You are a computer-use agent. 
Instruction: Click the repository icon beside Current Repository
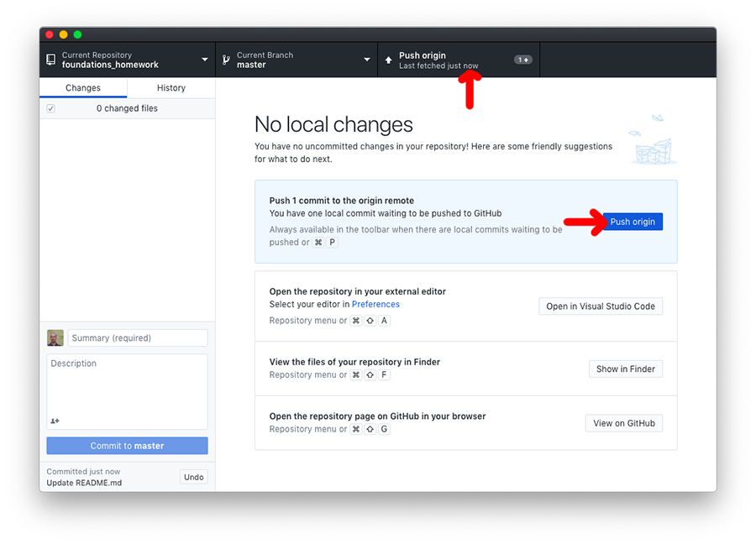pos(50,60)
